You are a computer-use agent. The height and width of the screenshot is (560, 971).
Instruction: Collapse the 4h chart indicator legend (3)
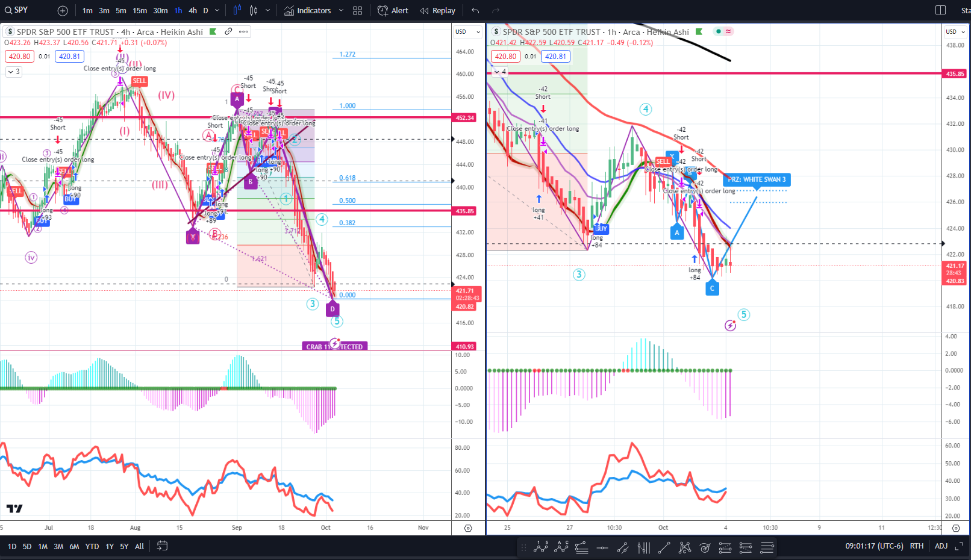tap(14, 72)
